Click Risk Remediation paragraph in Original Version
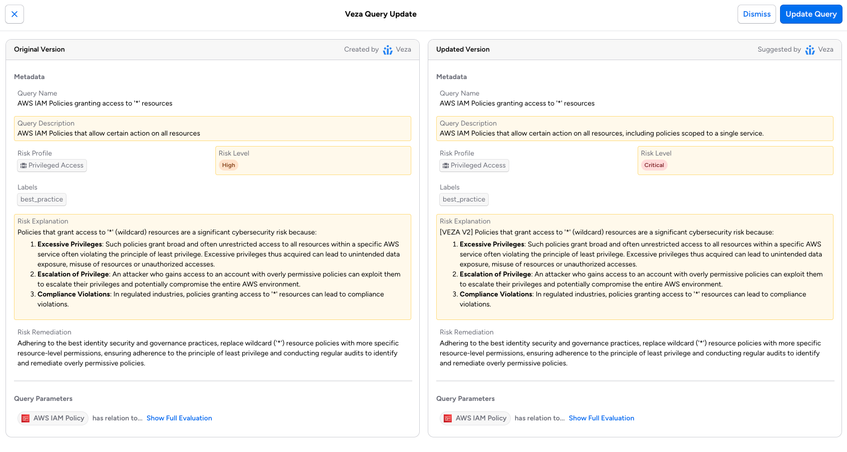847x452 pixels. [208, 353]
